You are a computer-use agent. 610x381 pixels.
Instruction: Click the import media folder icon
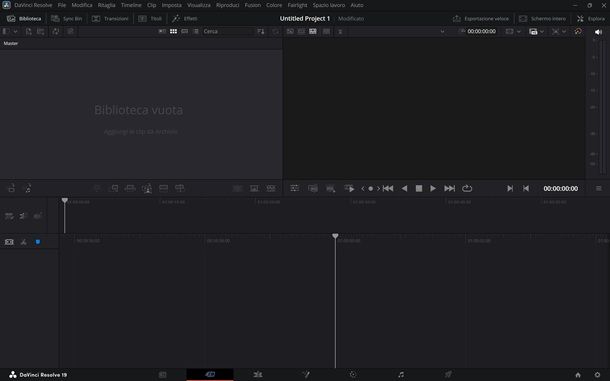pos(40,32)
